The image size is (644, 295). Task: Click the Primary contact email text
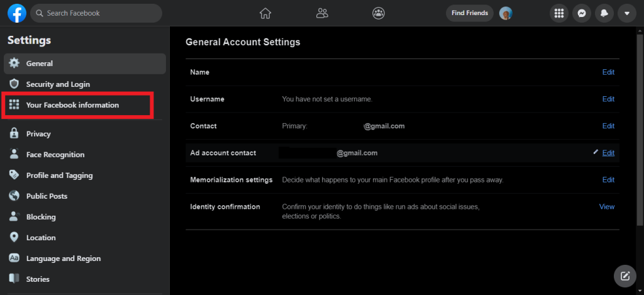click(x=343, y=126)
